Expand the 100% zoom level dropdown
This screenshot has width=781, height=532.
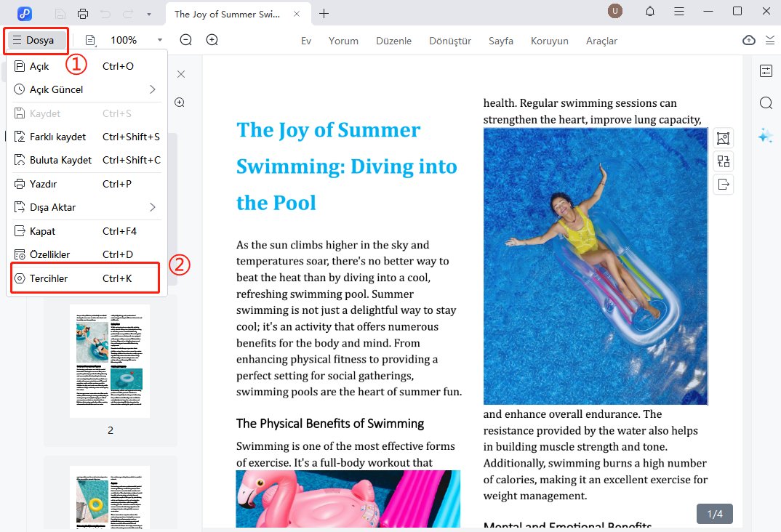(159, 41)
